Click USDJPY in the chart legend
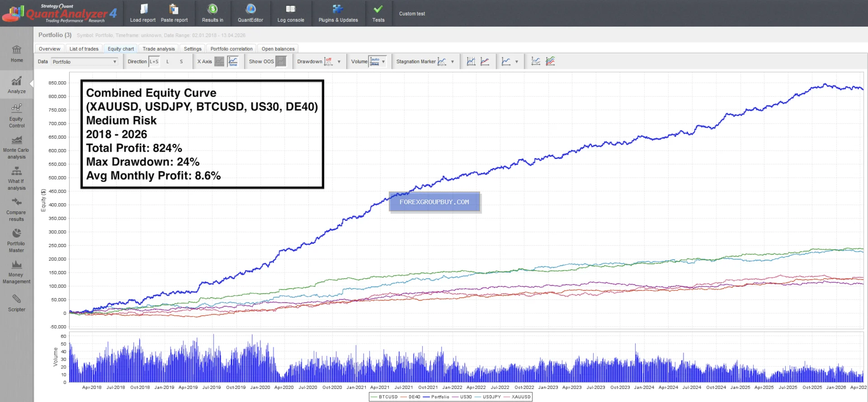868x402 pixels. pyautogui.click(x=488, y=397)
